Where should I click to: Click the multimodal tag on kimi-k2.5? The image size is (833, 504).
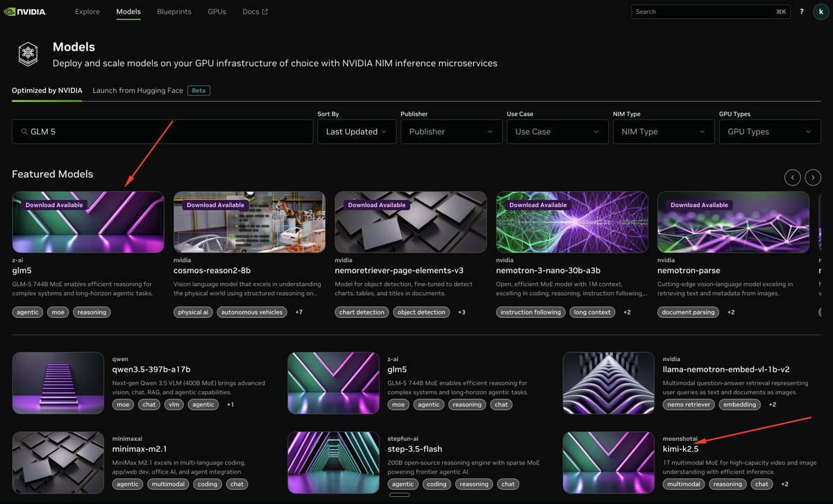coord(684,484)
